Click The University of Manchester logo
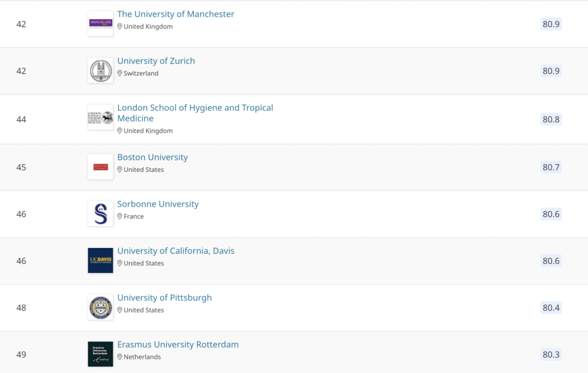 [100, 24]
